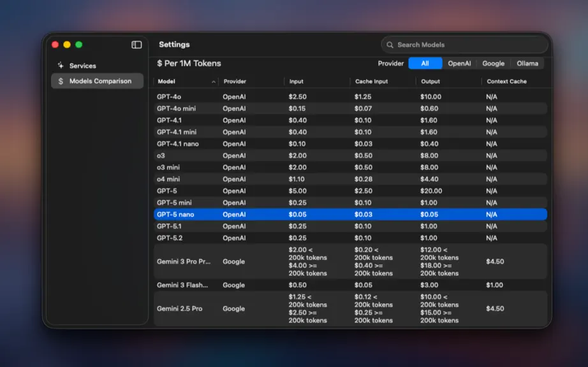Select the GPT-5.2 model name
The height and width of the screenshot is (367, 588).
pos(170,238)
